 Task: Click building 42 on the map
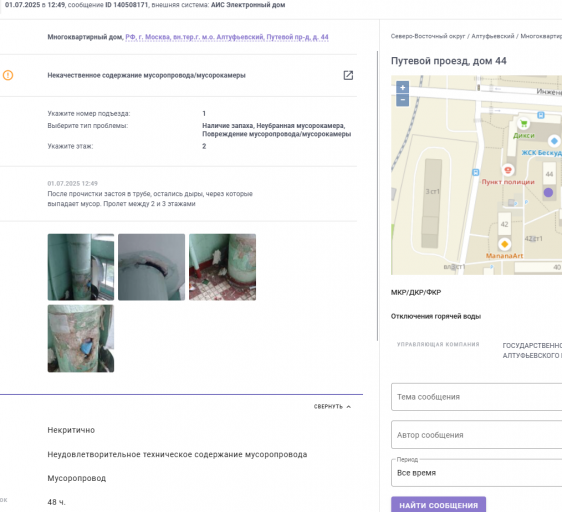coord(504,224)
